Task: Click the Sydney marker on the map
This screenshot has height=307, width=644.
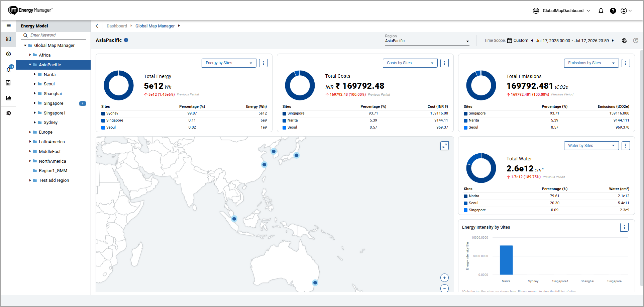Action: click(315, 283)
